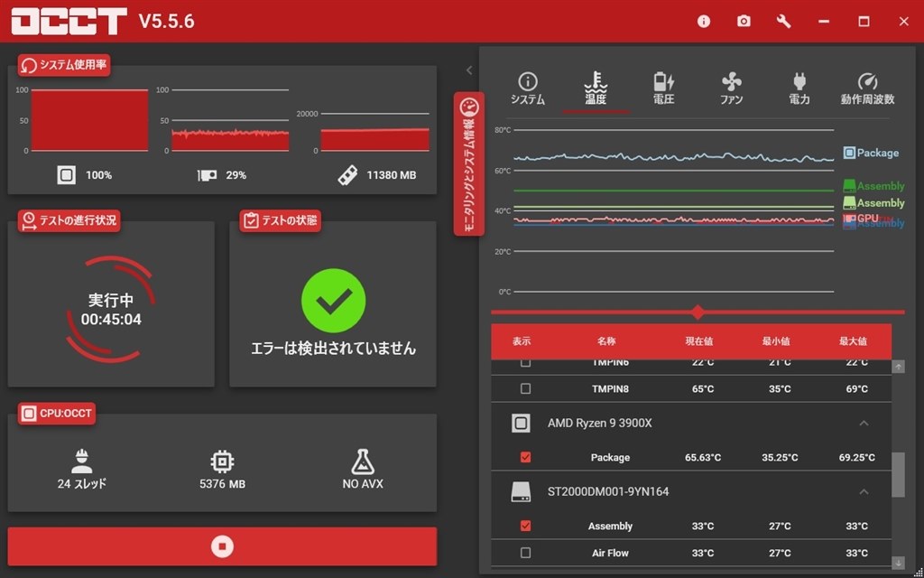Click the 表示 column header
The height and width of the screenshot is (578, 924).
click(x=521, y=340)
